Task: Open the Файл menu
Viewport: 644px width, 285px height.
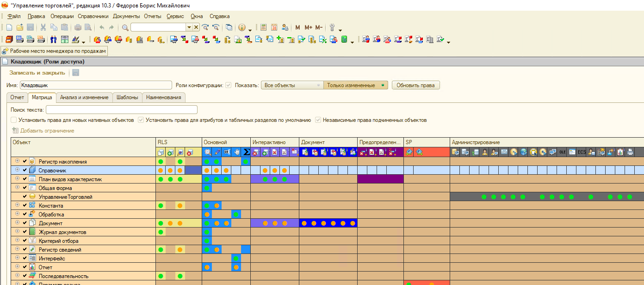Action: coord(14,16)
